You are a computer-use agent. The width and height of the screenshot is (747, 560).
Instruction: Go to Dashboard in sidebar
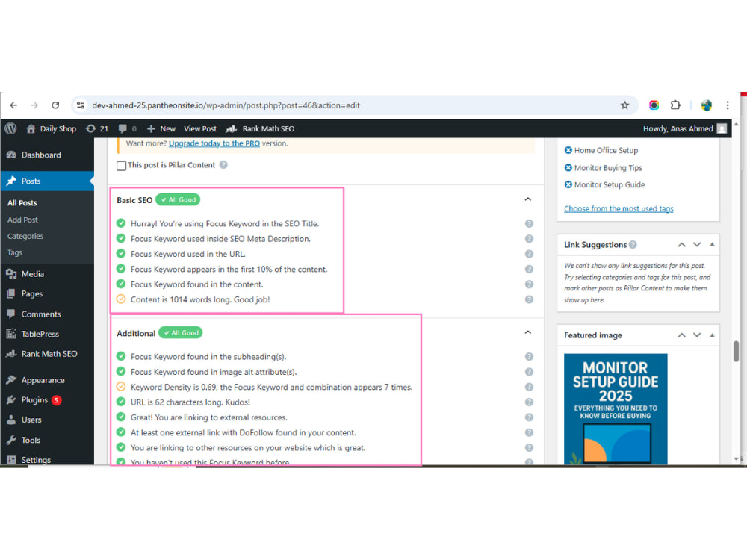[x=47, y=155]
